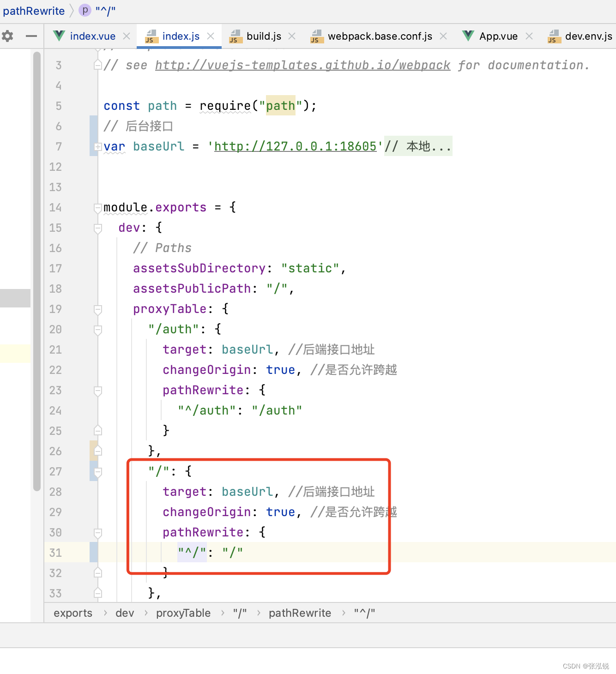Click "^/" in the top breadcrumb
Image resolution: width=616 pixels, height=674 pixels.
[105, 11]
